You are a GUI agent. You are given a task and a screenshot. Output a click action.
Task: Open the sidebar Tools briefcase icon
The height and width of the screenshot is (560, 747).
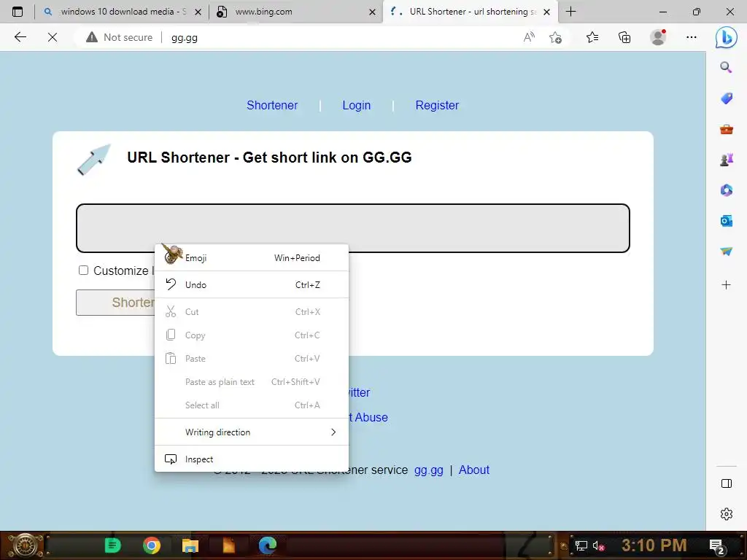pos(726,129)
